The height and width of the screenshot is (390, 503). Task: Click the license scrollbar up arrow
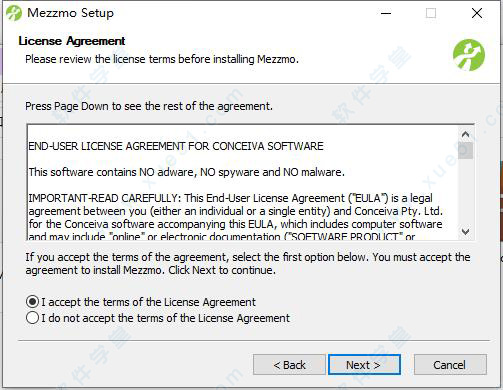point(465,134)
